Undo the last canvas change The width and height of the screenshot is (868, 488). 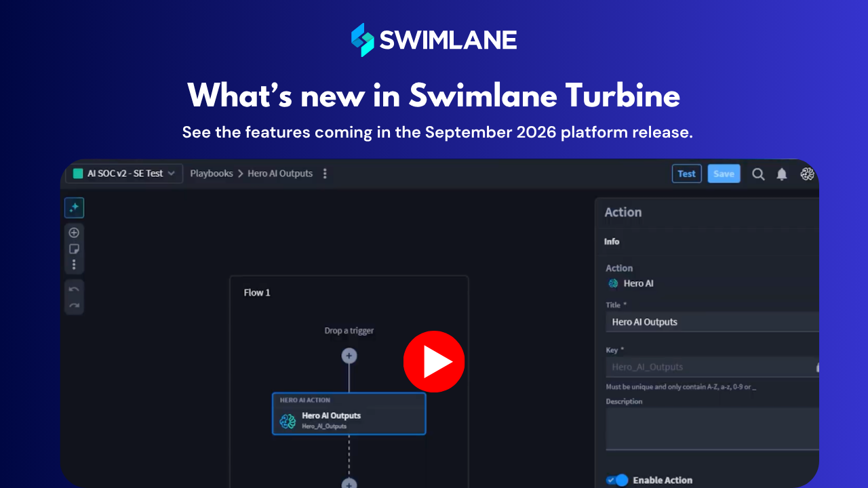point(74,289)
